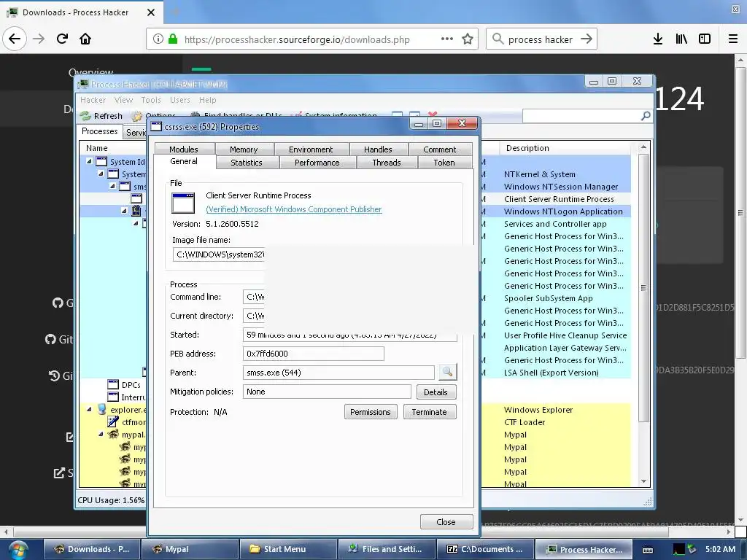747x560 pixels.
Task: Open the Comment tab
Action: pyautogui.click(x=440, y=149)
